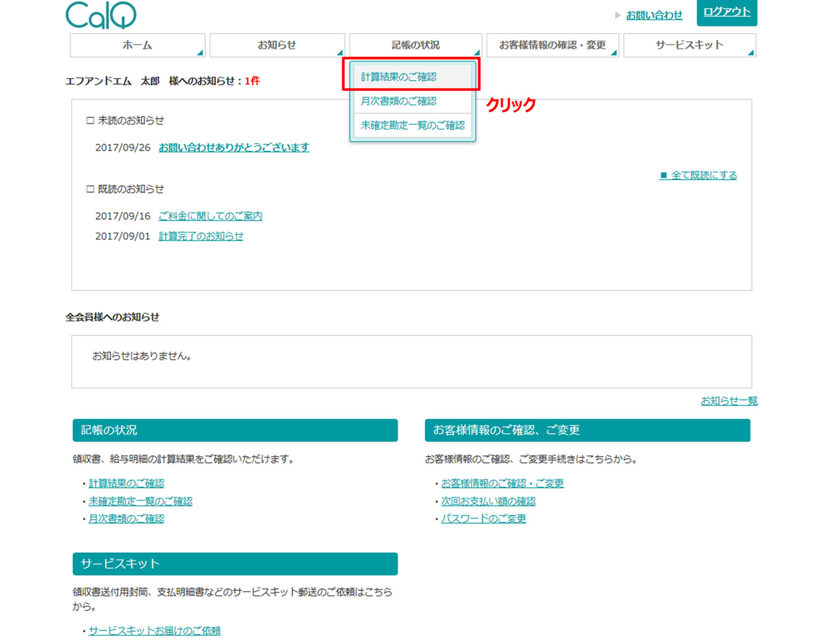Open the 記帳の状況 navigation tab

pyautogui.click(x=416, y=45)
